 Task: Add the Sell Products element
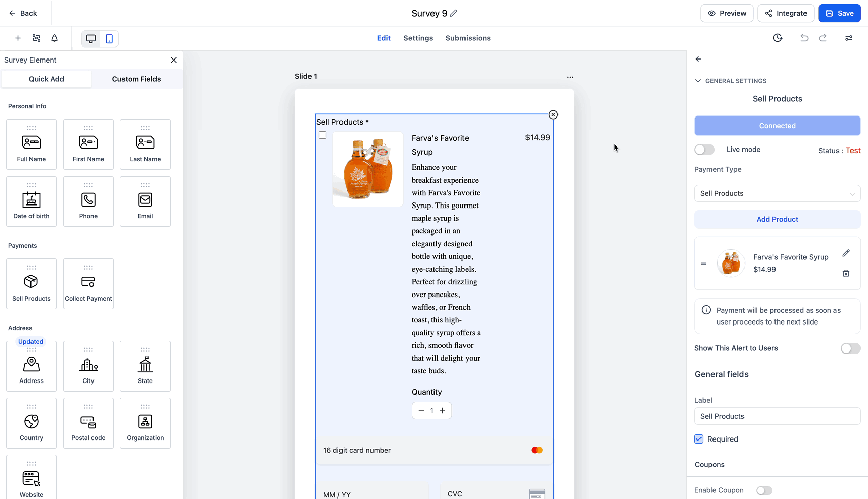tap(32, 284)
